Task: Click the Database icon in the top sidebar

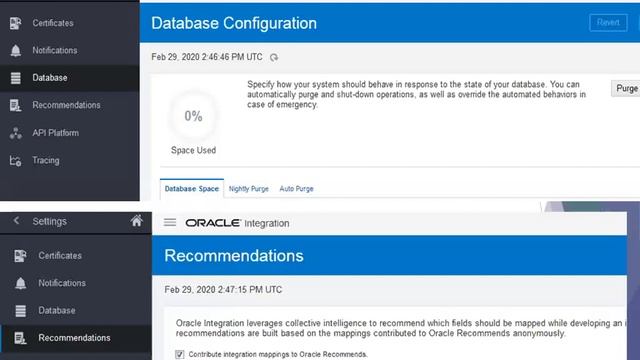Action: 16,78
